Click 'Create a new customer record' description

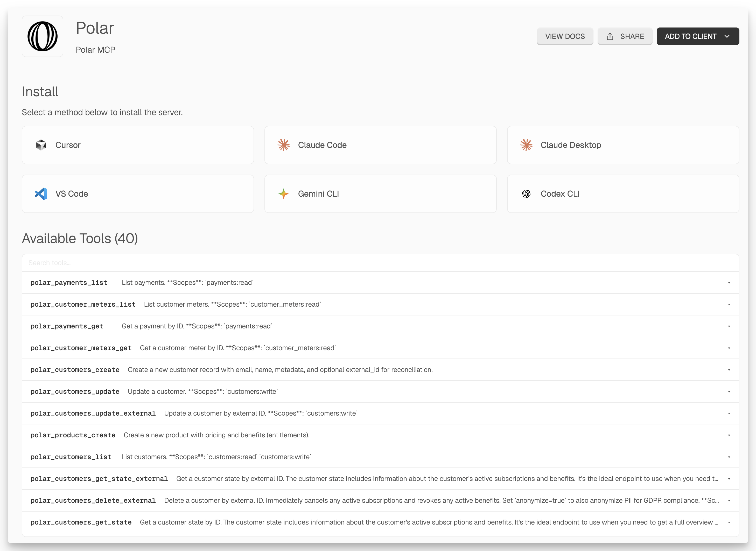pos(280,370)
